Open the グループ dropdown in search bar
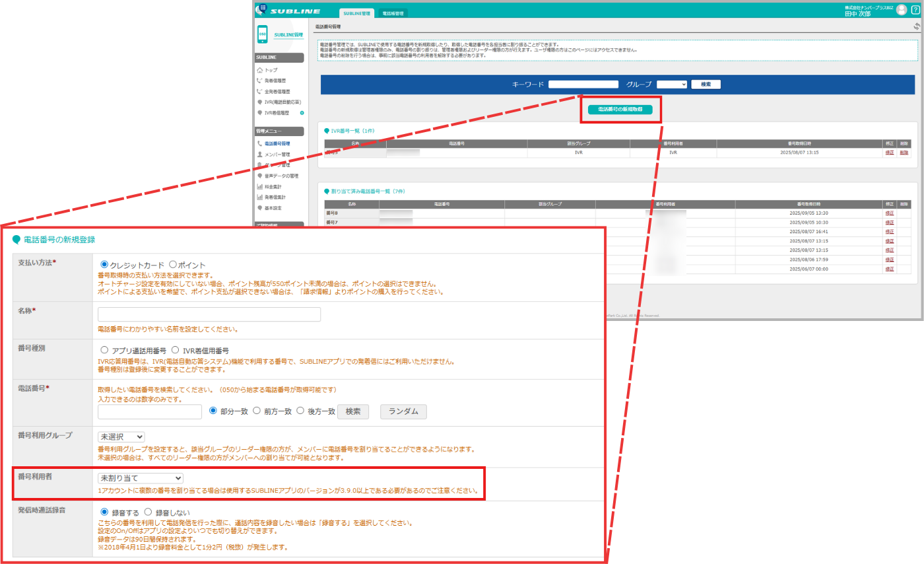This screenshot has height=564, width=924. (672, 84)
